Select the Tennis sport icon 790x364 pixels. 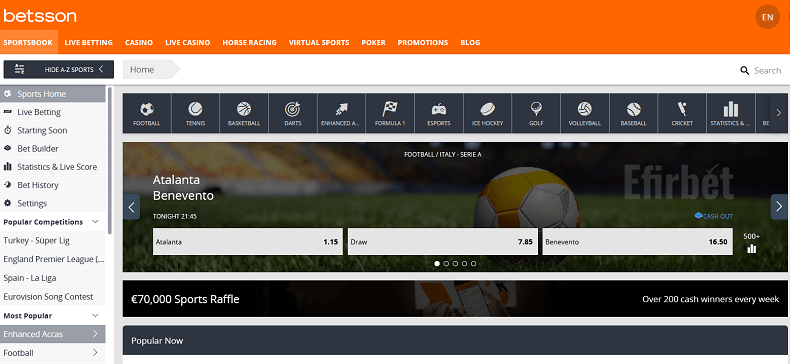[x=195, y=113]
